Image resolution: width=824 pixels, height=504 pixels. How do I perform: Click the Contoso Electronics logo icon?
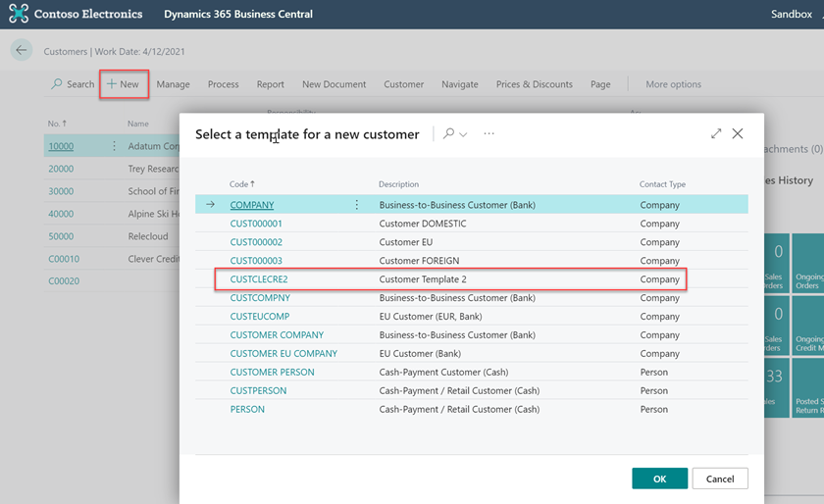point(19,14)
